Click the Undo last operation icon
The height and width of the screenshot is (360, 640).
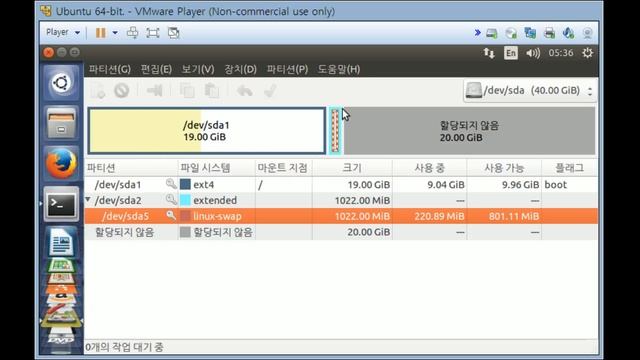pos(244,91)
